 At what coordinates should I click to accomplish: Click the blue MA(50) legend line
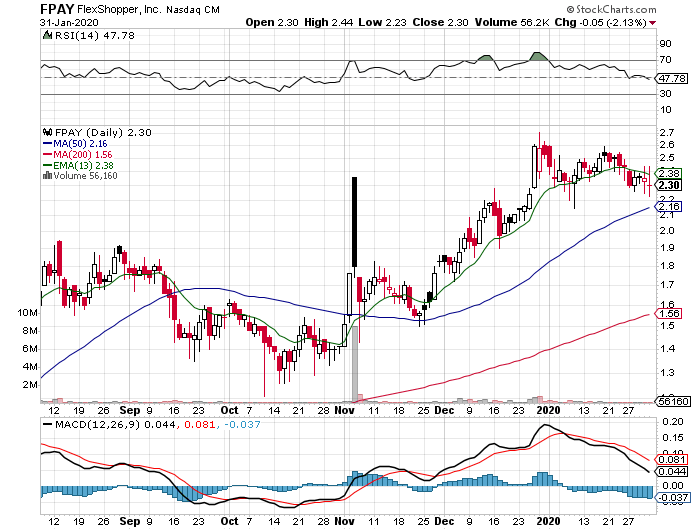coord(45,145)
